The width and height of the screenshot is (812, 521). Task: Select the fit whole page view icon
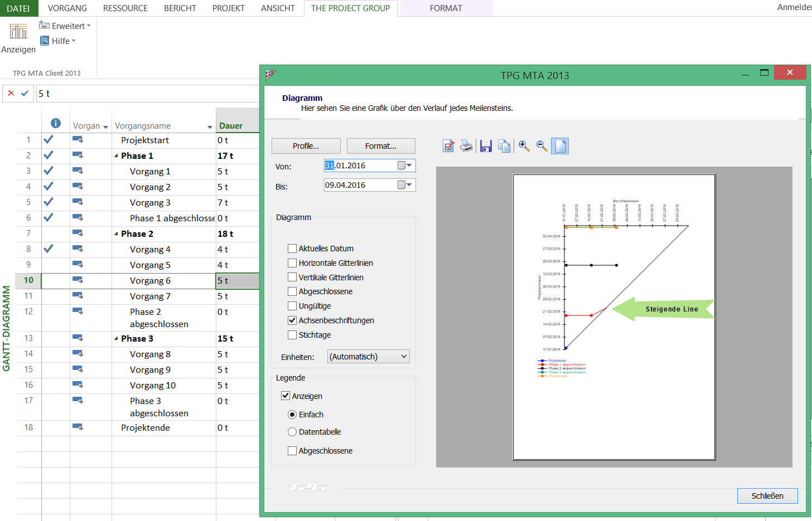point(560,146)
